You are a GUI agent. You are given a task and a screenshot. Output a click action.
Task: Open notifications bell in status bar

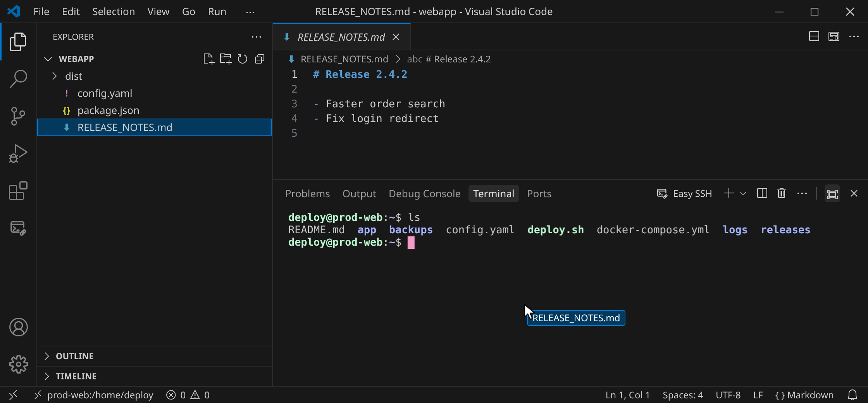(x=852, y=395)
